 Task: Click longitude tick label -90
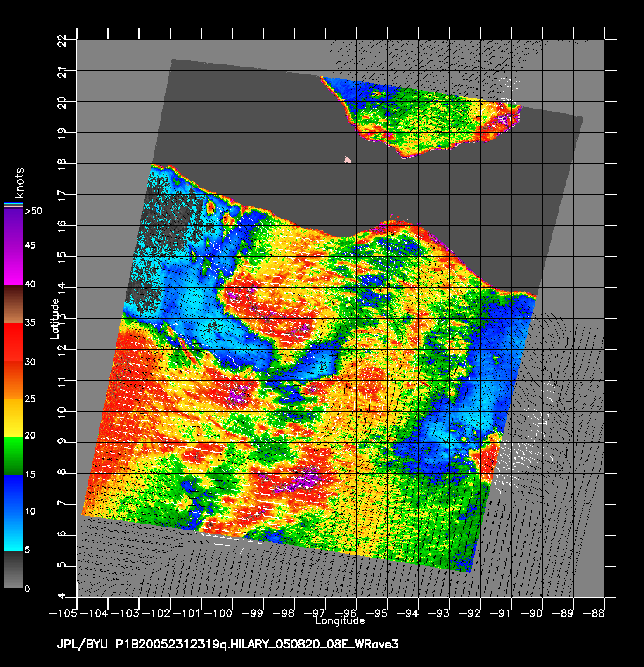click(x=531, y=613)
